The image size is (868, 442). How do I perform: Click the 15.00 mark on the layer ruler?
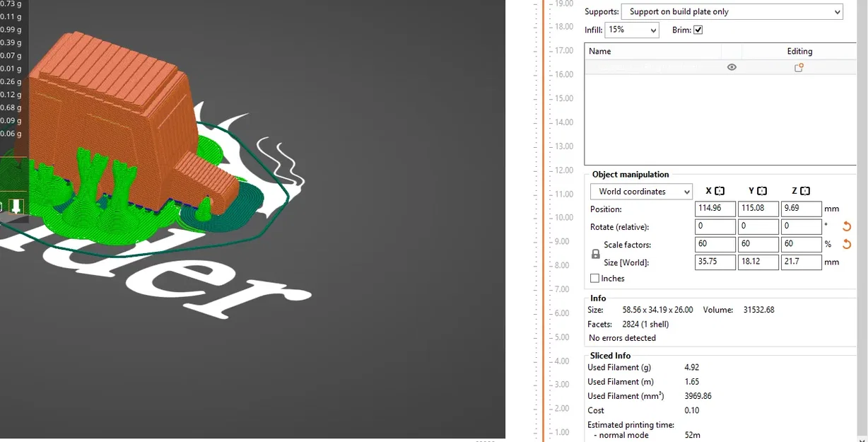click(x=563, y=98)
